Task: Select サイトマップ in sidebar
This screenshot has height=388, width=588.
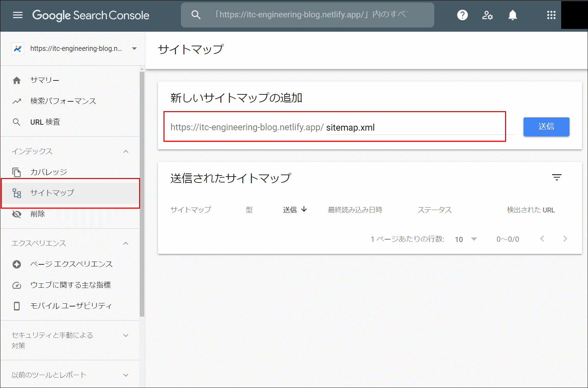Action: pyautogui.click(x=70, y=193)
